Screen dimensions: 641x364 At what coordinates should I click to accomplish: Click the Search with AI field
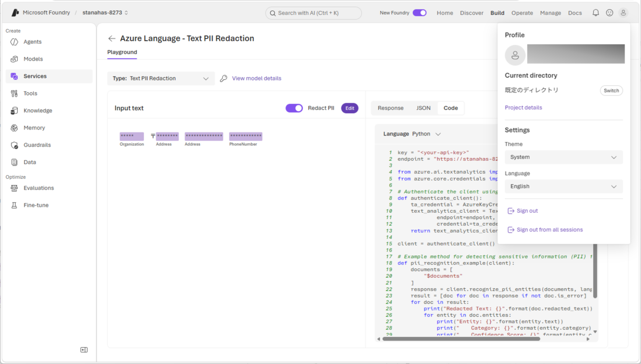click(x=314, y=13)
